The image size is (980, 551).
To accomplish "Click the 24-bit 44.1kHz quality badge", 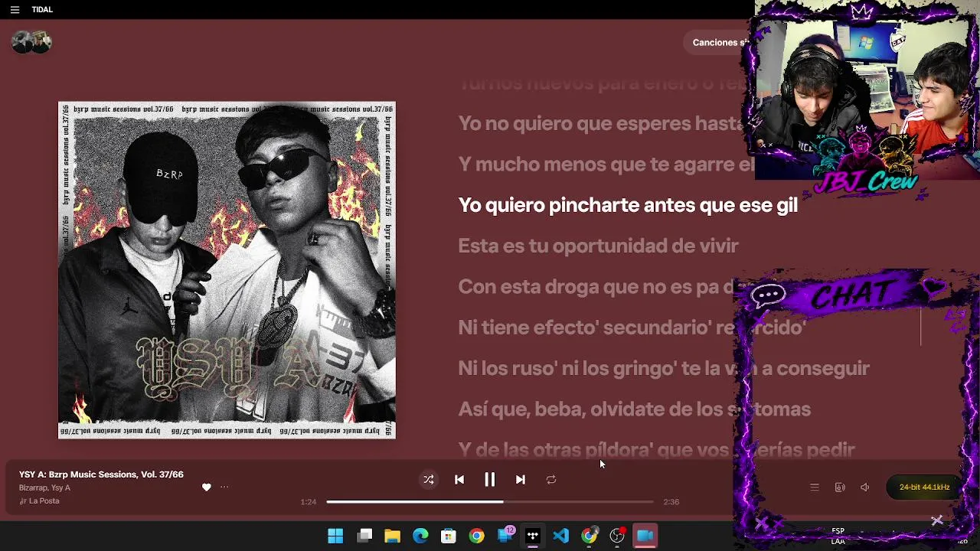I will pyautogui.click(x=924, y=487).
